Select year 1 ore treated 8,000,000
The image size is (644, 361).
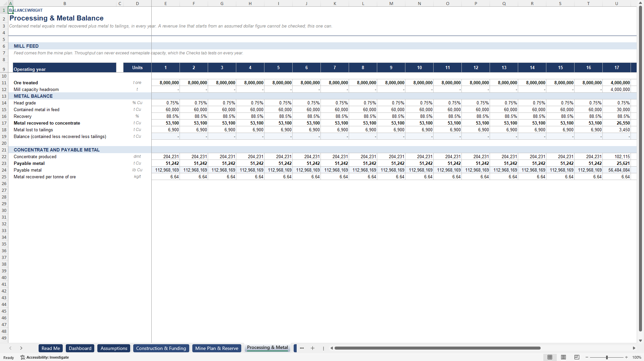(165, 83)
